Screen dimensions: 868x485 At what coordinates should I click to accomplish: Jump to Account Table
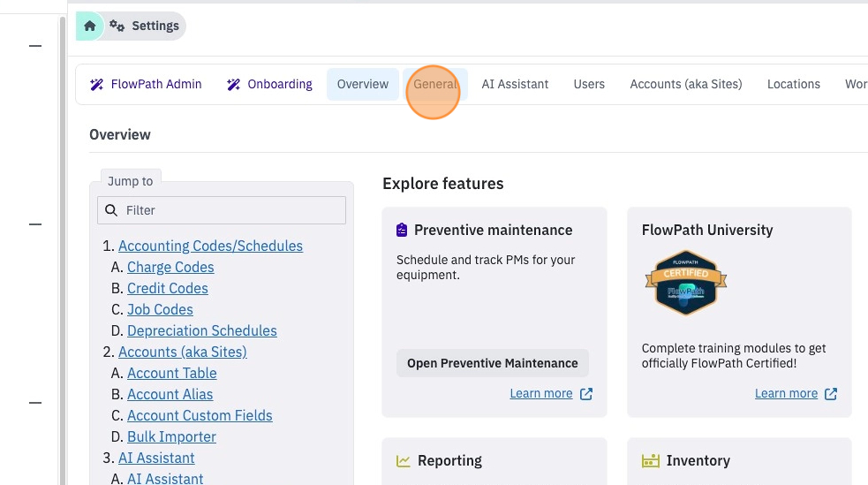171,373
